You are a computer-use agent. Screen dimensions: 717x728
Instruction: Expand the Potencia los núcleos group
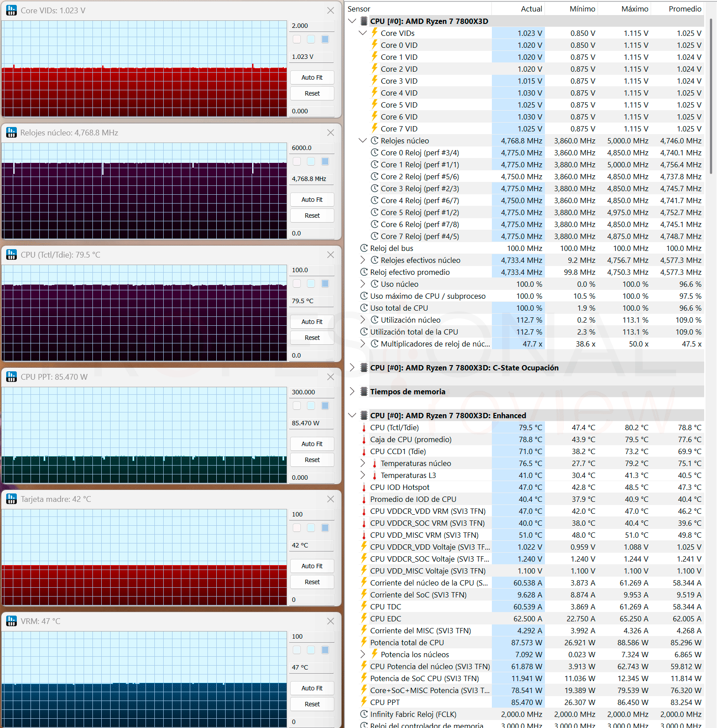coord(363,654)
